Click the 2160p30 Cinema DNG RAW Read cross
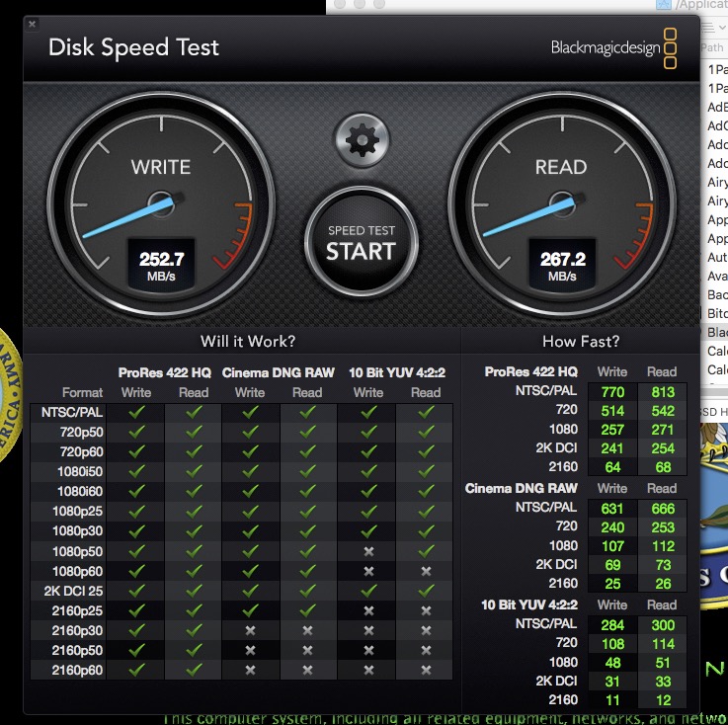The height and width of the screenshot is (725, 728). [x=307, y=630]
